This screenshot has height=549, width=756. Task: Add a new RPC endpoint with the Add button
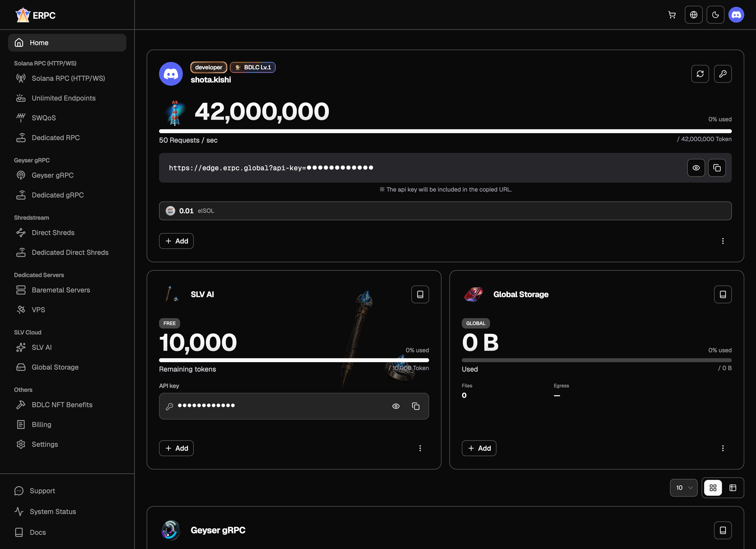coord(176,241)
